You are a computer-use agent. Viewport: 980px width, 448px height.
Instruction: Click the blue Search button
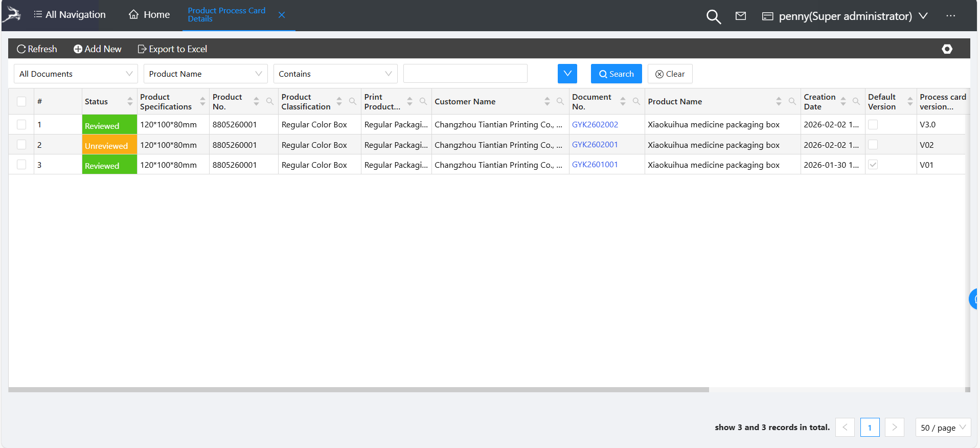[616, 74]
